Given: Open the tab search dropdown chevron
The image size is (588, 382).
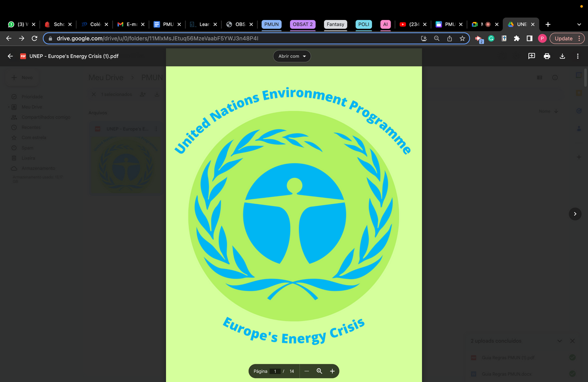Looking at the screenshot, I should (x=579, y=24).
